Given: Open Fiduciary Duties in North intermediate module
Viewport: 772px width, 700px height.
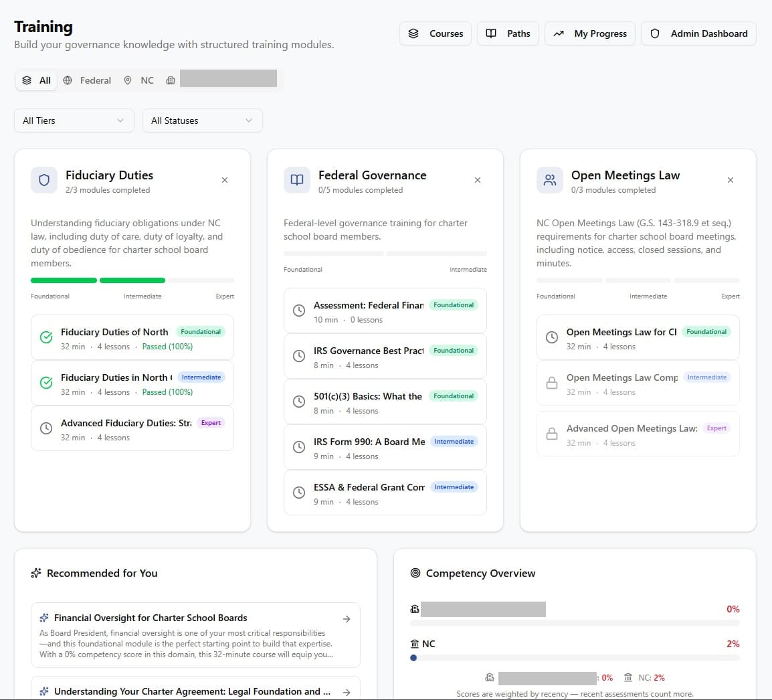Looking at the screenshot, I should tap(132, 383).
